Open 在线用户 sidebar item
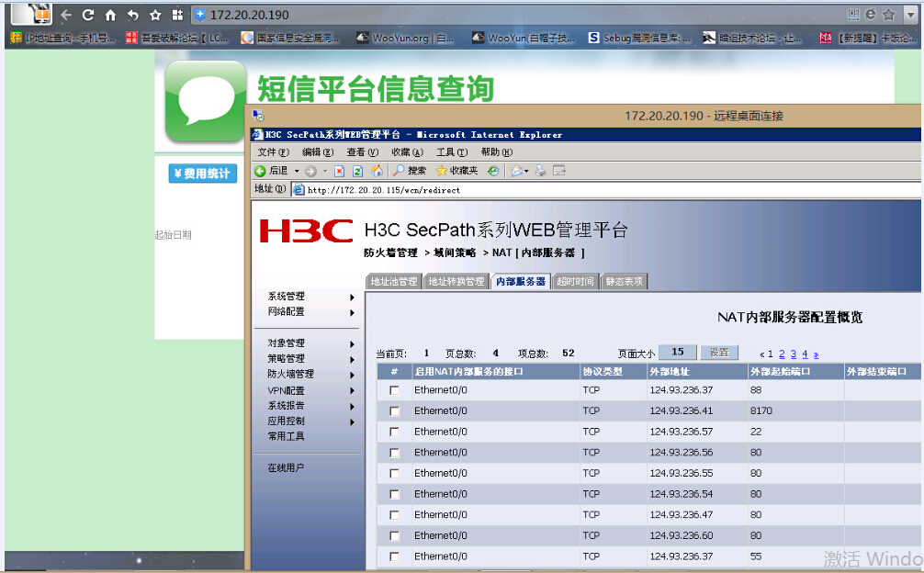The height and width of the screenshot is (573, 924). pos(287,467)
